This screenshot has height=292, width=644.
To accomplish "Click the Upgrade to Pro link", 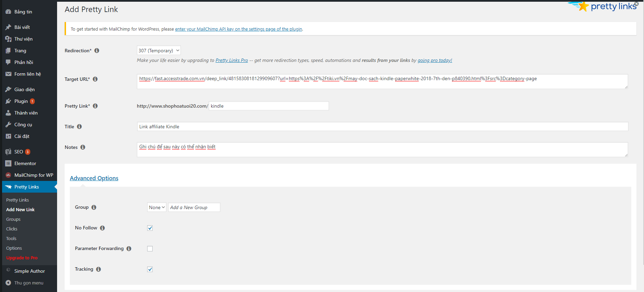I will pyautogui.click(x=22, y=258).
